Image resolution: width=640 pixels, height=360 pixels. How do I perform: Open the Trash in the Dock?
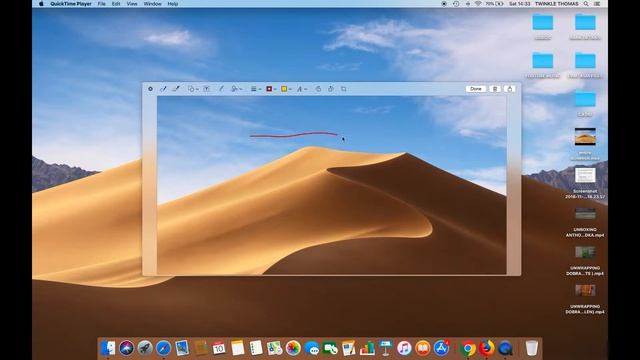[531, 348]
